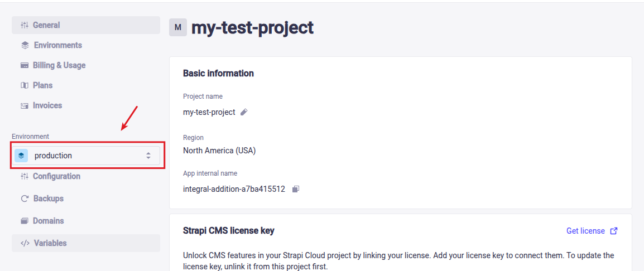Viewport: 644px width, 271px height.
Task: Click the M project avatar badge
Action: (178, 27)
